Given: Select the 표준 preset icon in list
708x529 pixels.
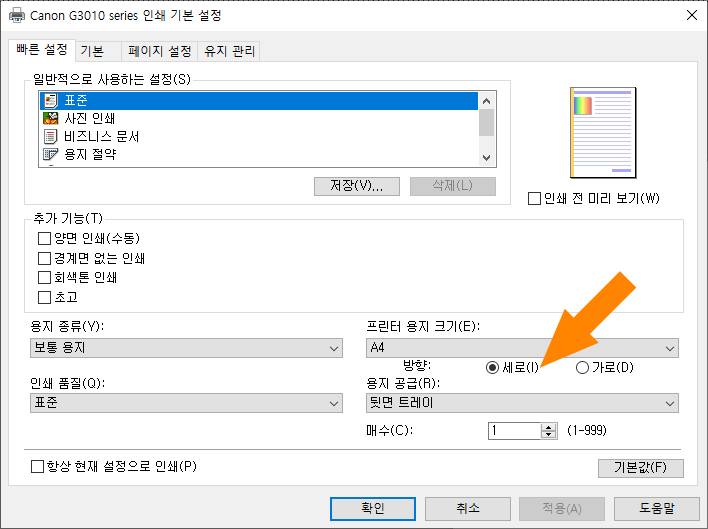Looking at the screenshot, I should click(50, 101).
